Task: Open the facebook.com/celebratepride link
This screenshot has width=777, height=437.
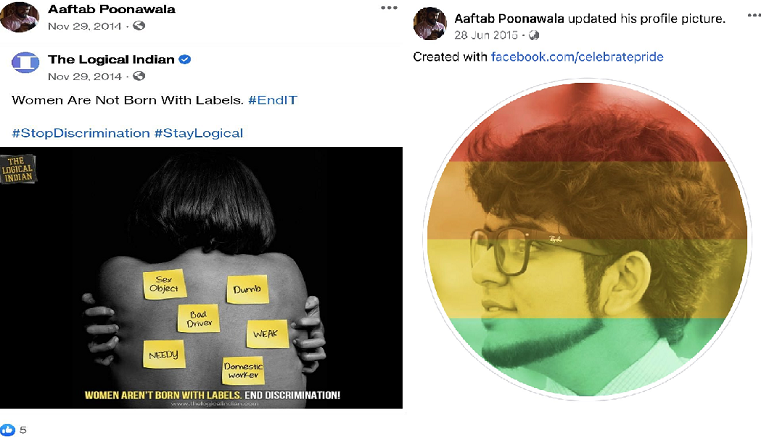Action: 577,57
